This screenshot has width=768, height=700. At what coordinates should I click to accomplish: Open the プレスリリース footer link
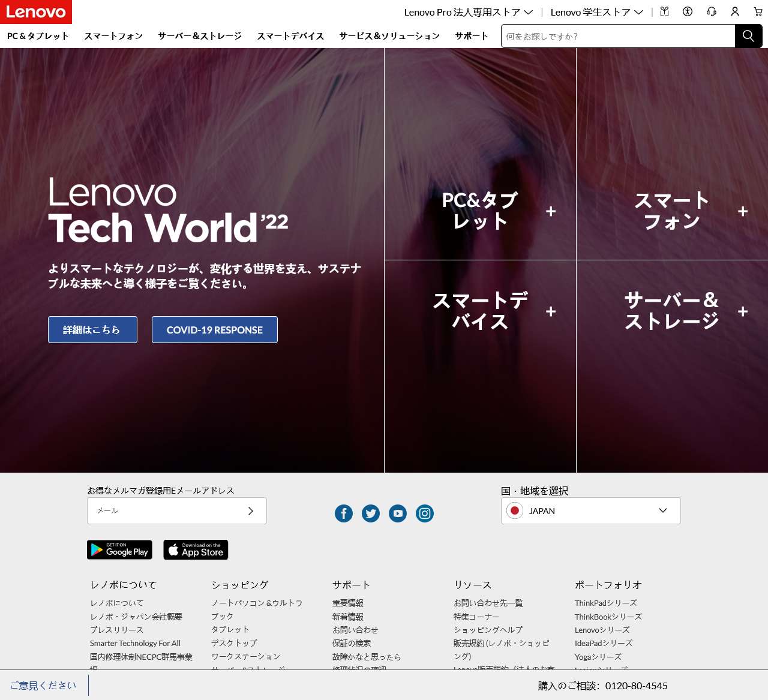pos(117,630)
